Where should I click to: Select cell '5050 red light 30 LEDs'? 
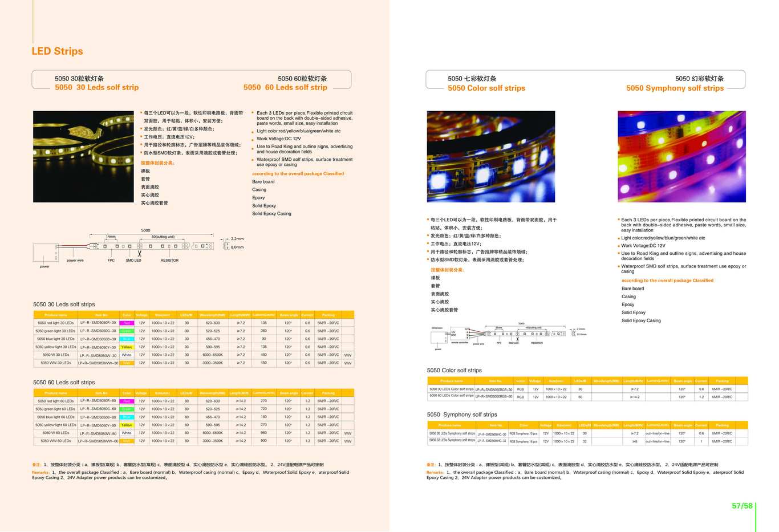(x=56, y=323)
